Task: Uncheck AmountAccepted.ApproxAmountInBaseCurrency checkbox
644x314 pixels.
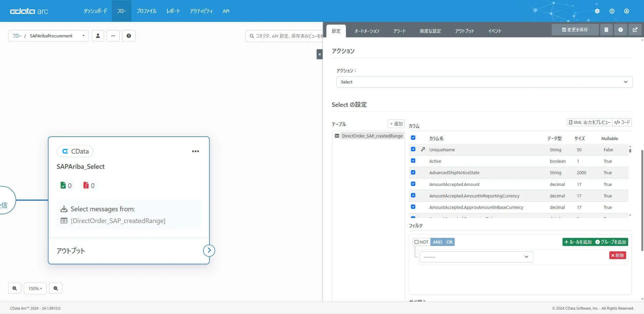Action: pyautogui.click(x=413, y=207)
